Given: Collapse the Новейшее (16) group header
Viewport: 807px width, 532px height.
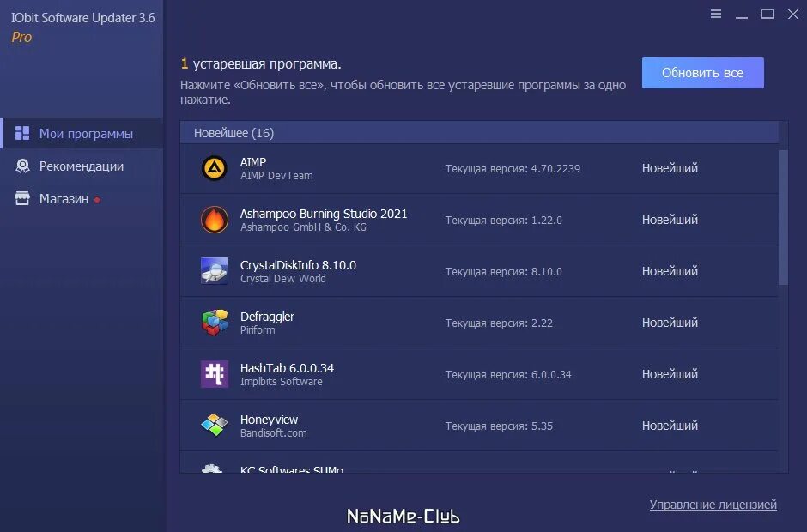Looking at the screenshot, I should click(479, 133).
